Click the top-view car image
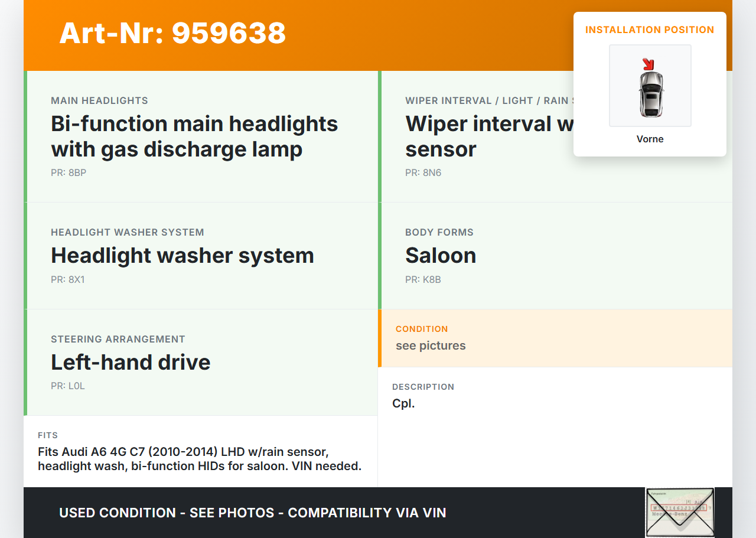 coord(650,93)
